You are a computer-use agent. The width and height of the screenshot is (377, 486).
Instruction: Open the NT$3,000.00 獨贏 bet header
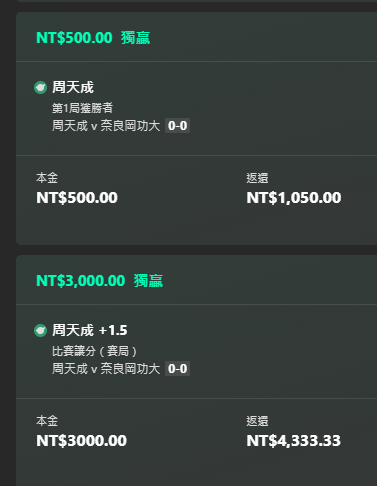coord(99,281)
